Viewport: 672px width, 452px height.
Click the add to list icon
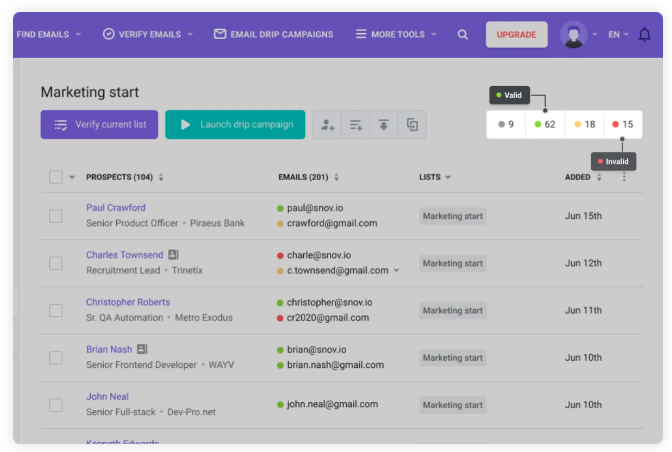tap(356, 125)
